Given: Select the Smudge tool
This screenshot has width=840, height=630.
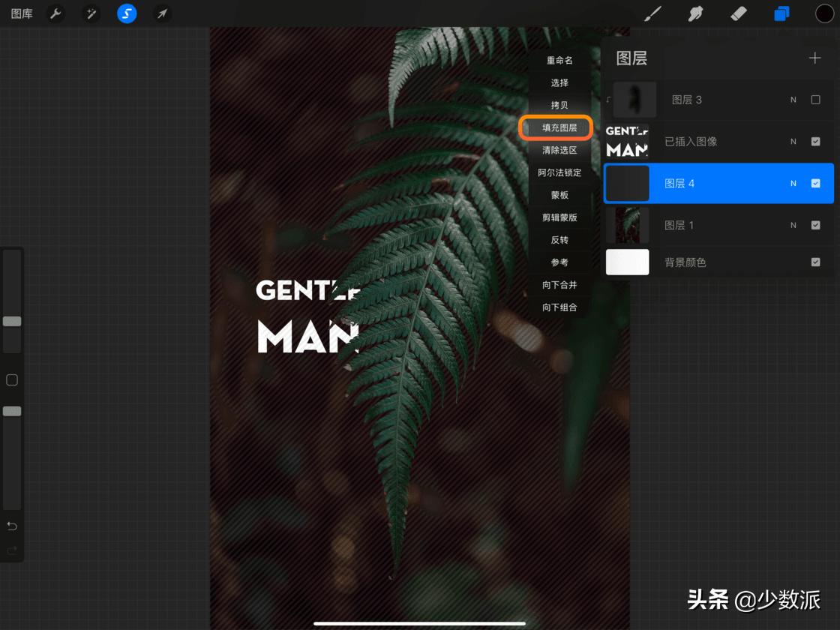Looking at the screenshot, I should tap(695, 13).
